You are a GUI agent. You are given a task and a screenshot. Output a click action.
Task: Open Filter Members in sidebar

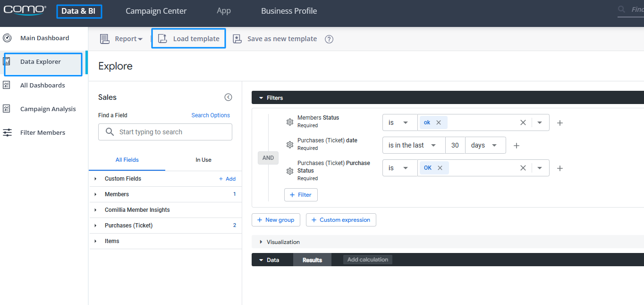point(42,132)
